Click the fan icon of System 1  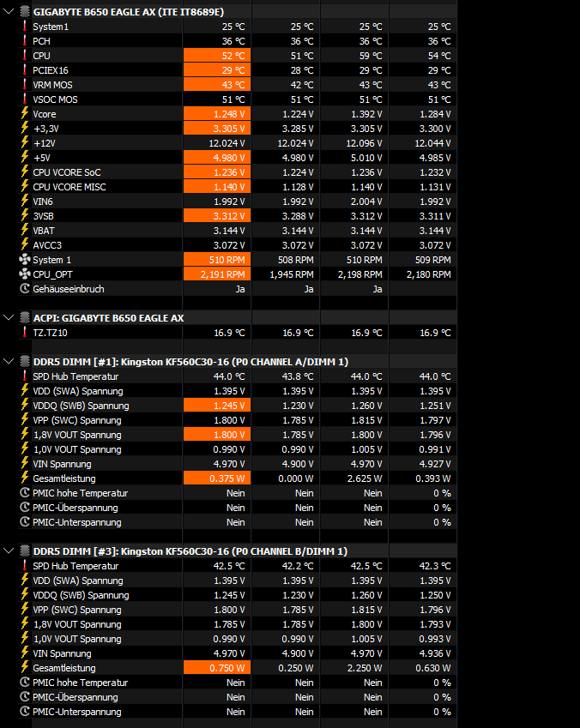tap(25, 259)
